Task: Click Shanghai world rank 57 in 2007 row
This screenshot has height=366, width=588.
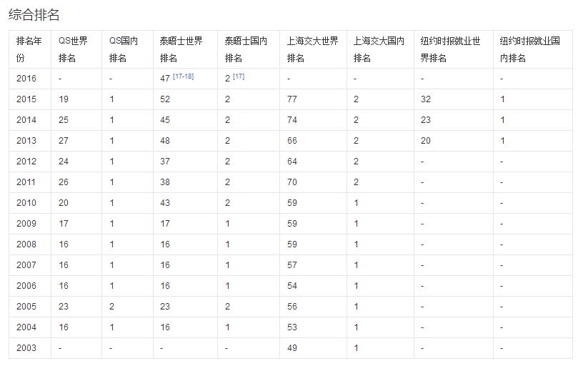Action: [292, 264]
